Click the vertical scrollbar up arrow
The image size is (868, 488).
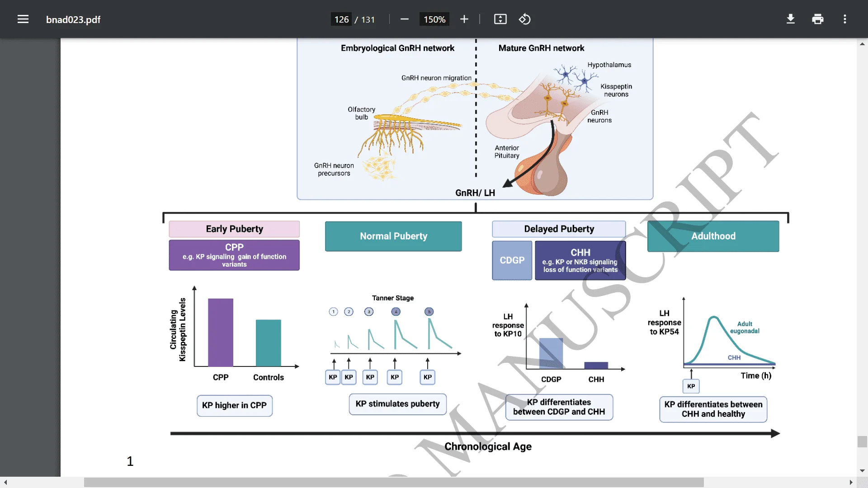click(x=863, y=44)
